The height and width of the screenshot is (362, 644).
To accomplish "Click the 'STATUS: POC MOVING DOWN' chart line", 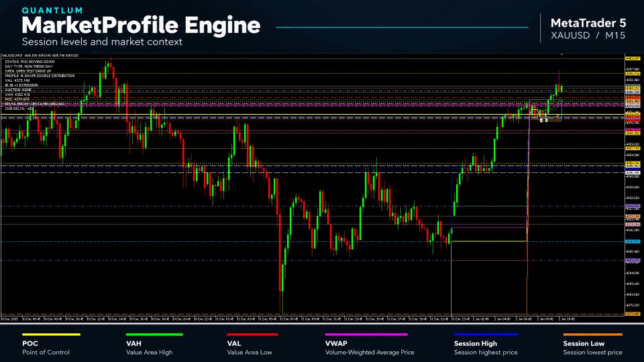I will click(30, 62).
